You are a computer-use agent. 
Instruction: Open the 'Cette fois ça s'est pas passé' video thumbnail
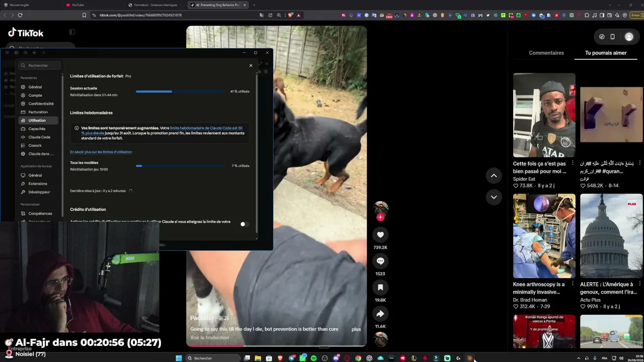pos(544,115)
